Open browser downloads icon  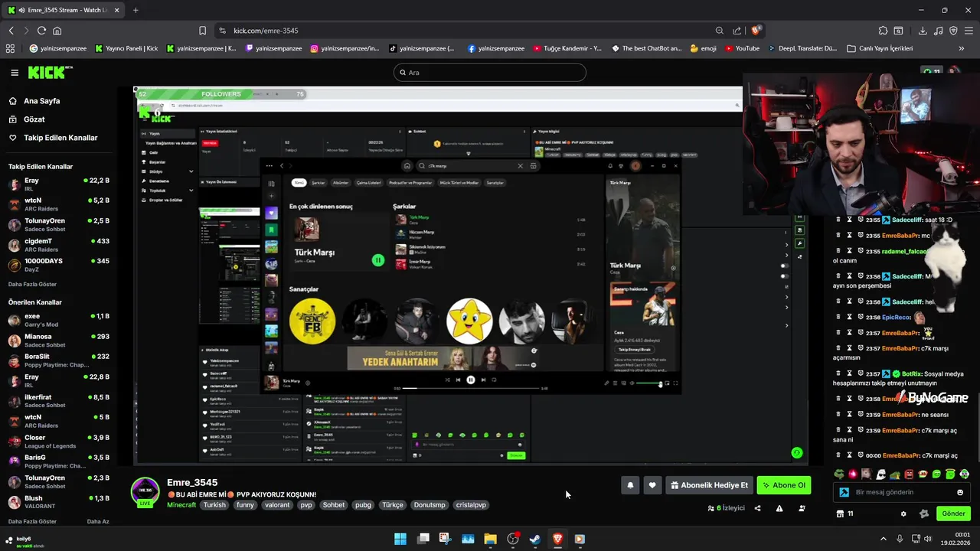923,31
